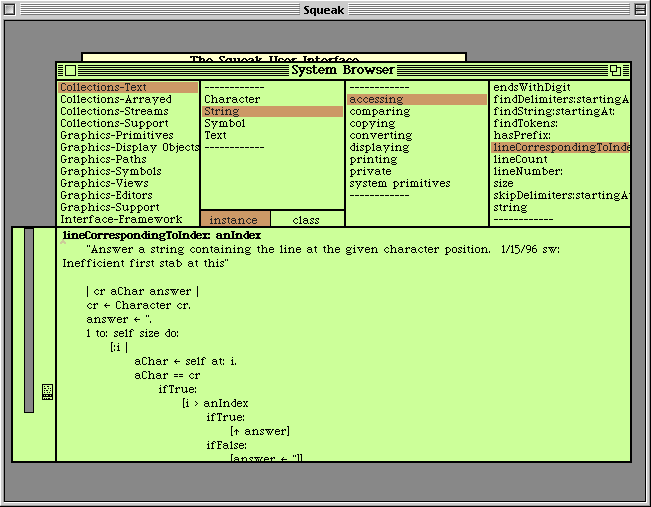Click the method header lineCorrespondingToIndex: anIndex

click(x=162, y=235)
